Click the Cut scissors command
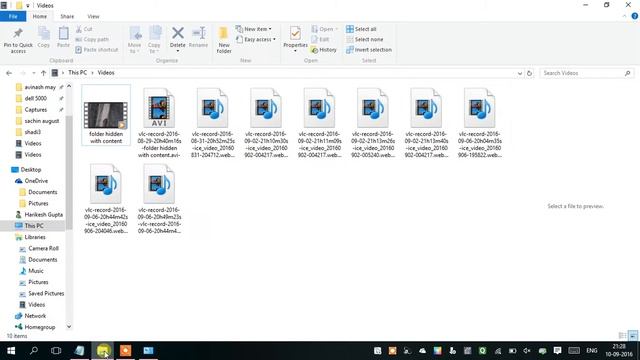This screenshot has width=640, height=360. [x=84, y=29]
